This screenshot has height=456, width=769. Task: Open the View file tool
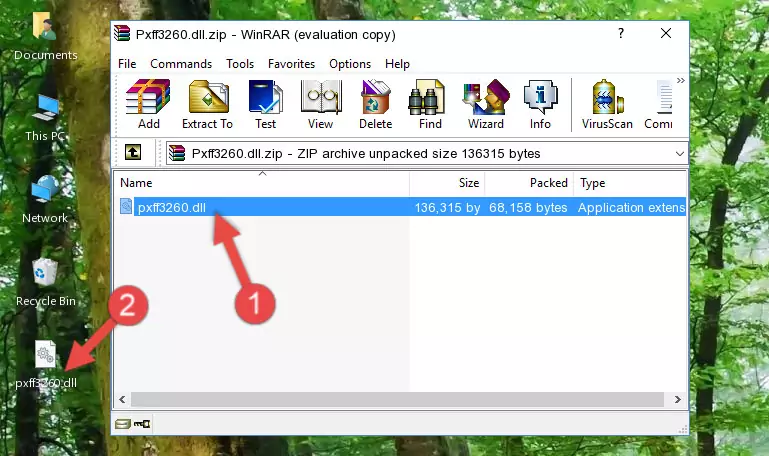click(x=321, y=104)
